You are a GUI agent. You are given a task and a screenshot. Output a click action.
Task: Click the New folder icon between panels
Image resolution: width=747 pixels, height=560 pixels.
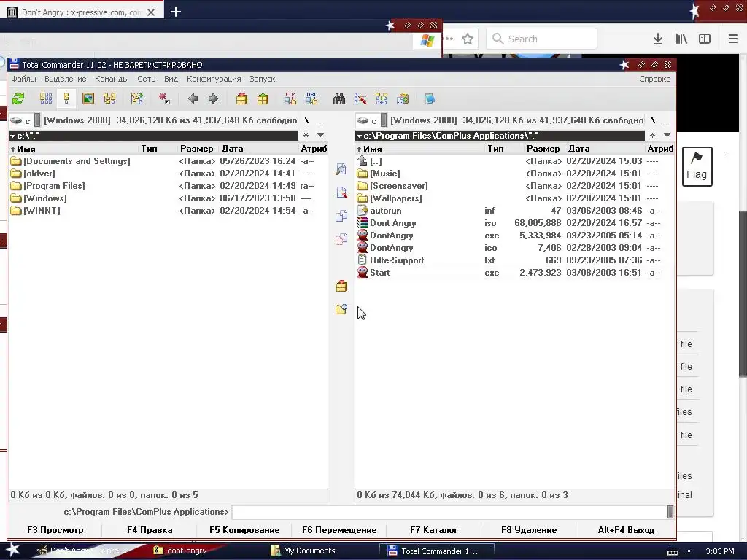tap(341, 309)
